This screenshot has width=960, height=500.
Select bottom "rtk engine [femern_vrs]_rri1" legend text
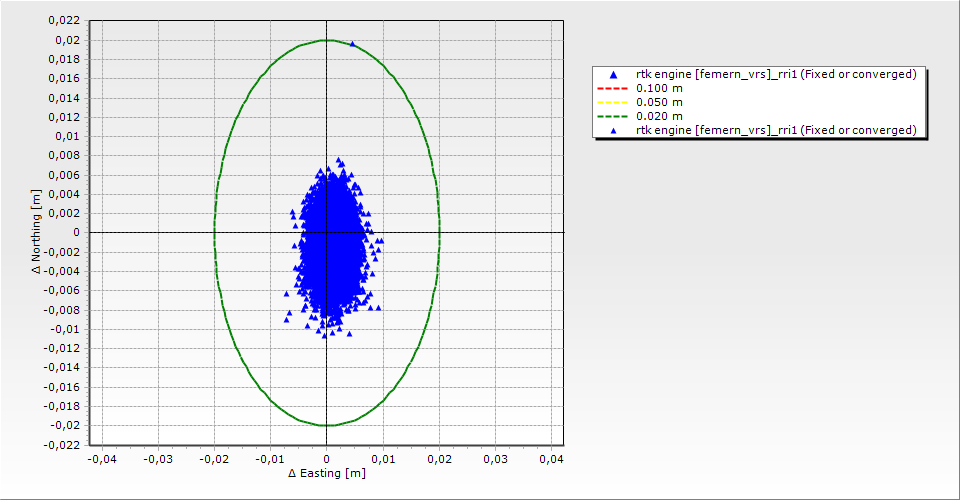776,130
